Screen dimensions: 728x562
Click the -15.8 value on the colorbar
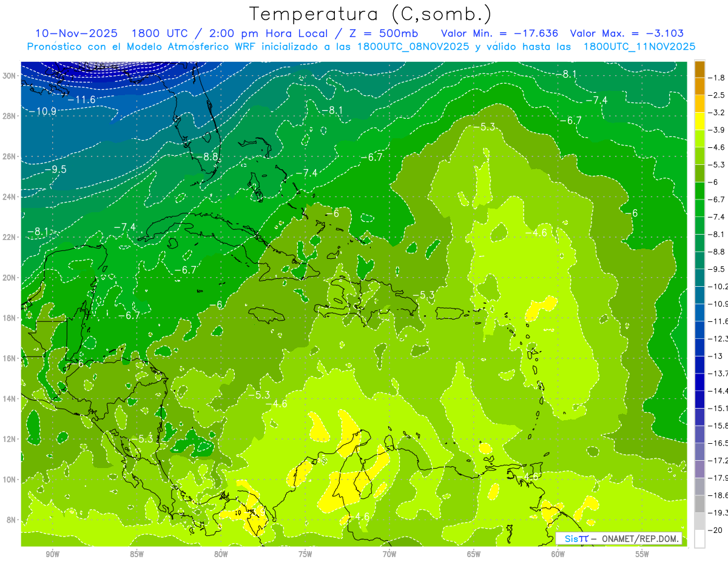click(x=718, y=426)
